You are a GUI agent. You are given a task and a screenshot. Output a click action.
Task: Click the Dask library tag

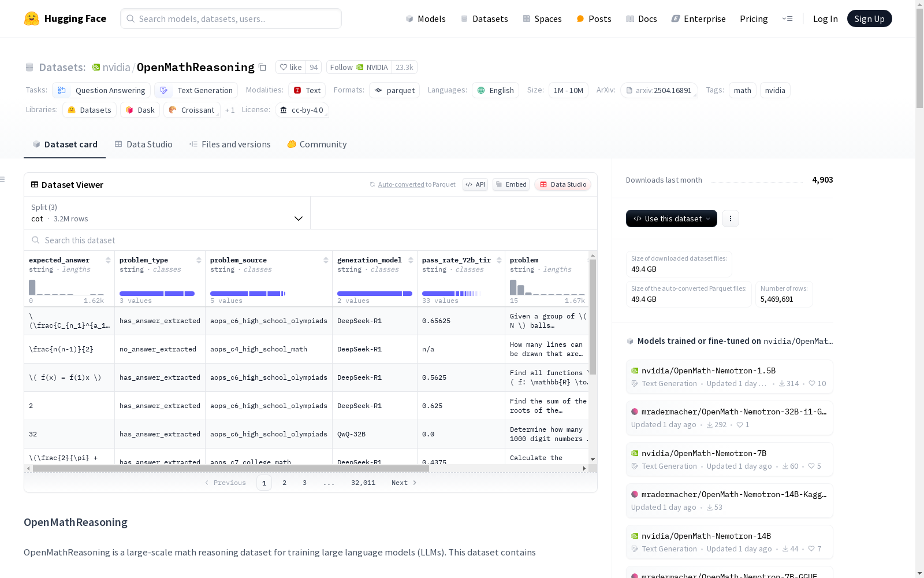(x=140, y=110)
